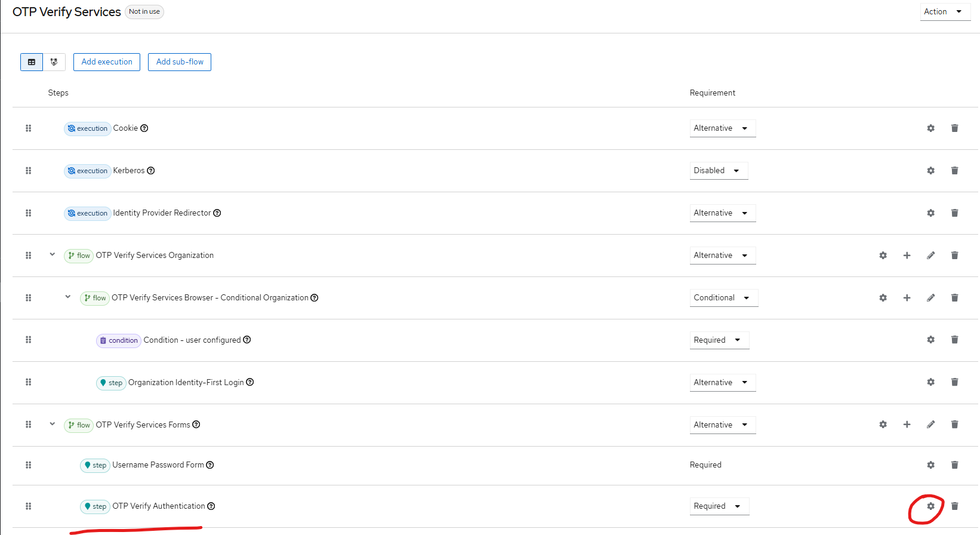The height and width of the screenshot is (535, 980).
Task: Click the Add execution button
Action: [x=107, y=62]
